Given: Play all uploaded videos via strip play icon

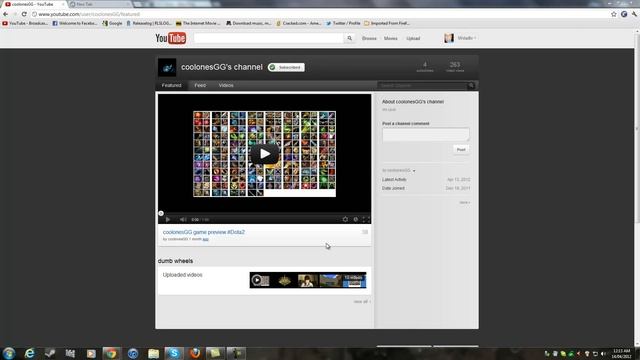Looking at the screenshot, I should tap(257, 280).
